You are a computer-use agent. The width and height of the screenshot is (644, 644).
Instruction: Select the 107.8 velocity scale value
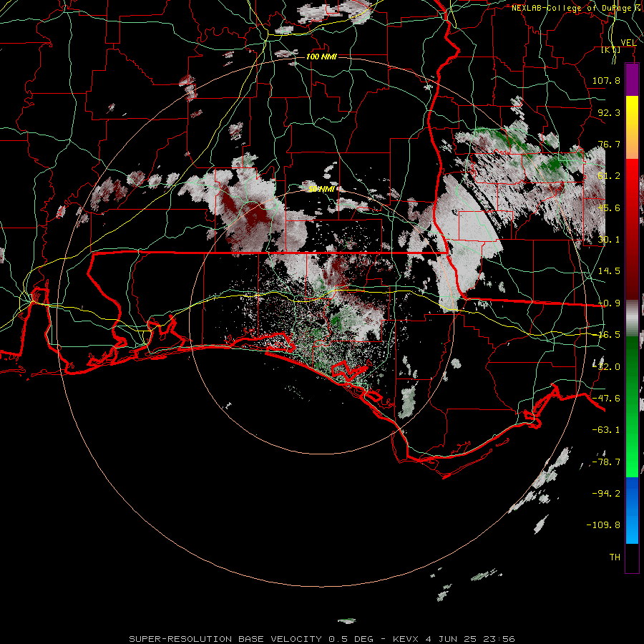pyautogui.click(x=606, y=80)
